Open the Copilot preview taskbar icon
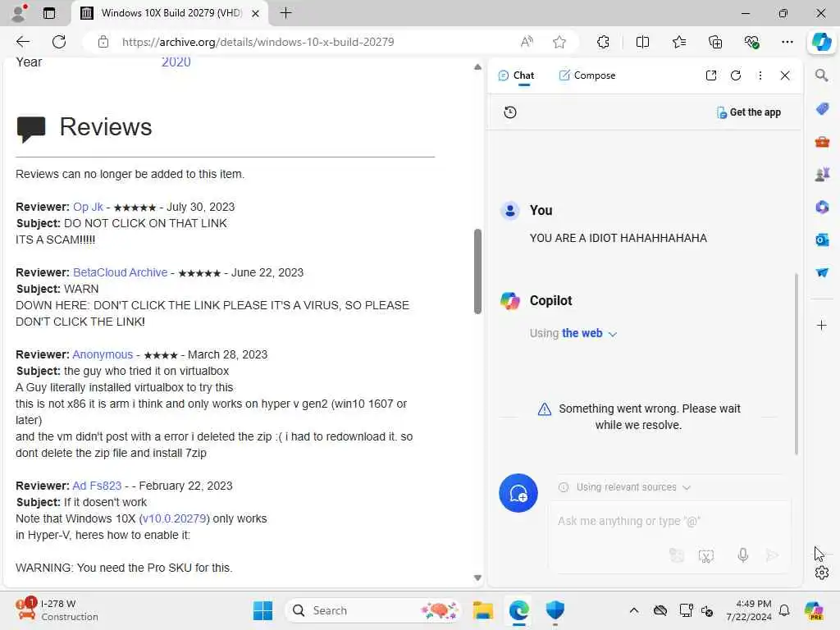The width and height of the screenshot is (840, 630). [x=814, y=610]
